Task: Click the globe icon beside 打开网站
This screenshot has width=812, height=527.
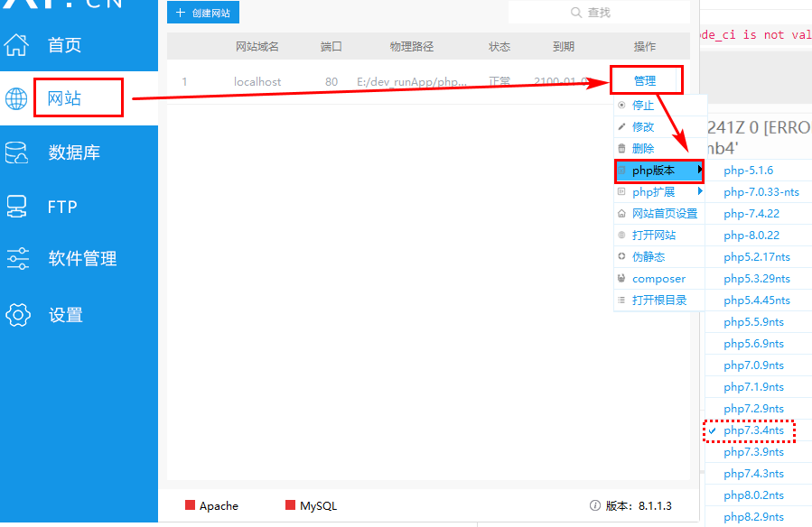Action: click(x=621, y=236)
